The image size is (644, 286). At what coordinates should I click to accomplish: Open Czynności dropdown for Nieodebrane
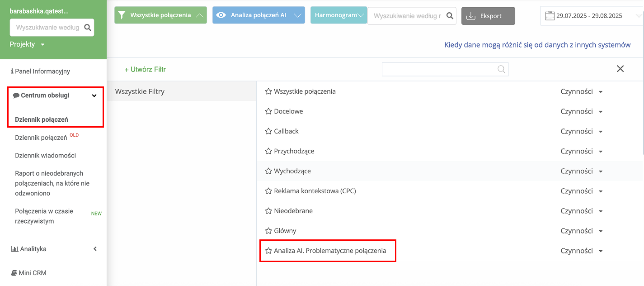(582, 211)
